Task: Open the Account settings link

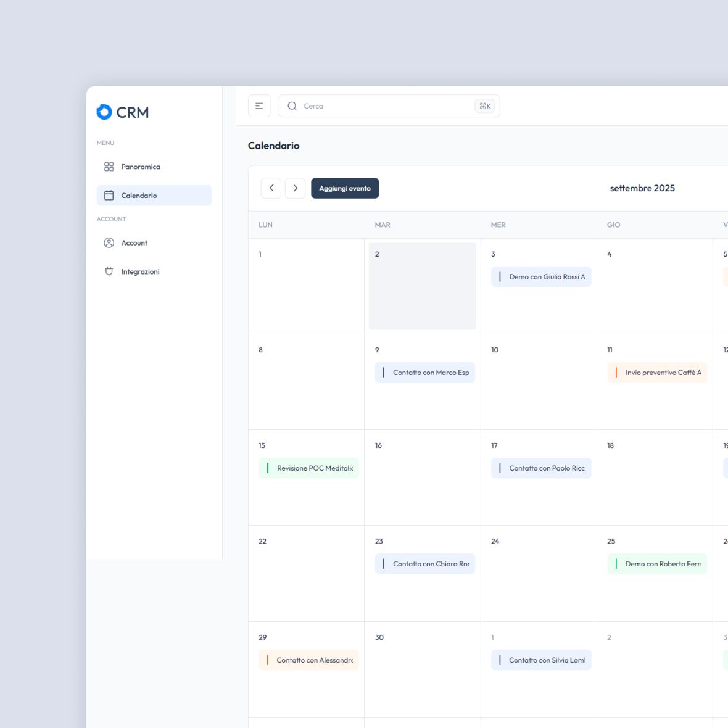Action: (134, 242)
